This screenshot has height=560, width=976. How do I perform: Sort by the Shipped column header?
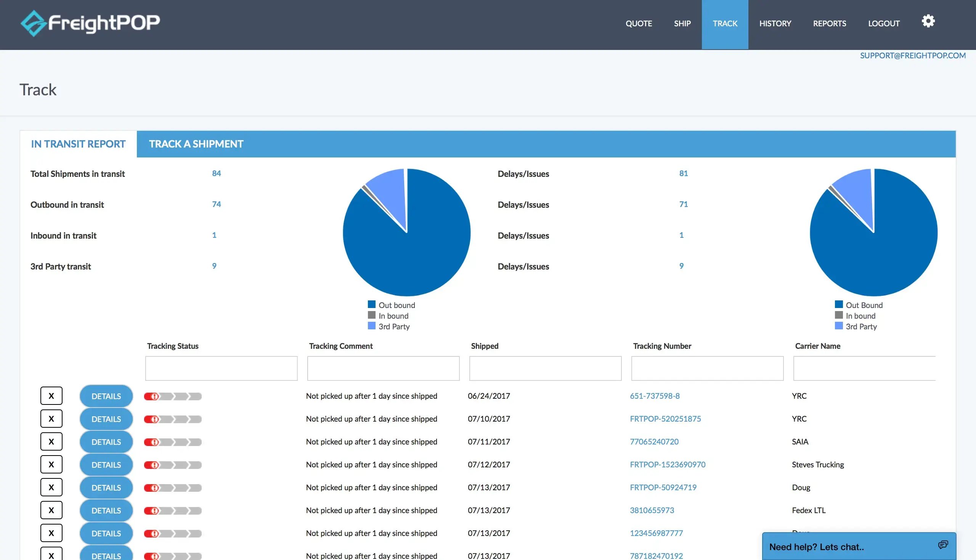[485, 346]
